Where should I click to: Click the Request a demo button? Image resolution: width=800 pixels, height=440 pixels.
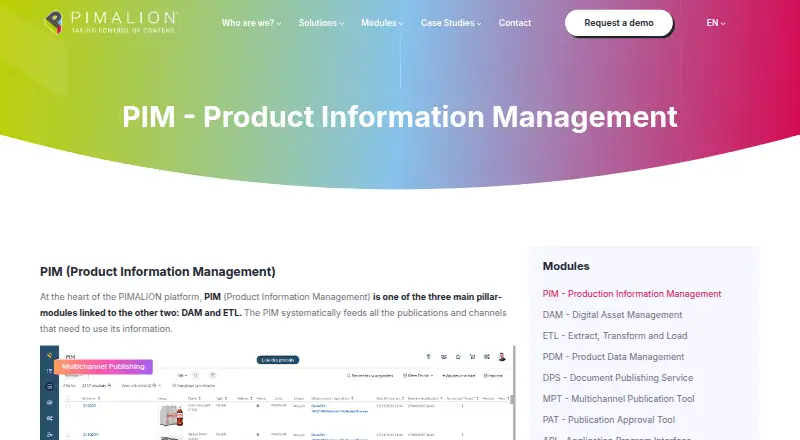point(619,23)
